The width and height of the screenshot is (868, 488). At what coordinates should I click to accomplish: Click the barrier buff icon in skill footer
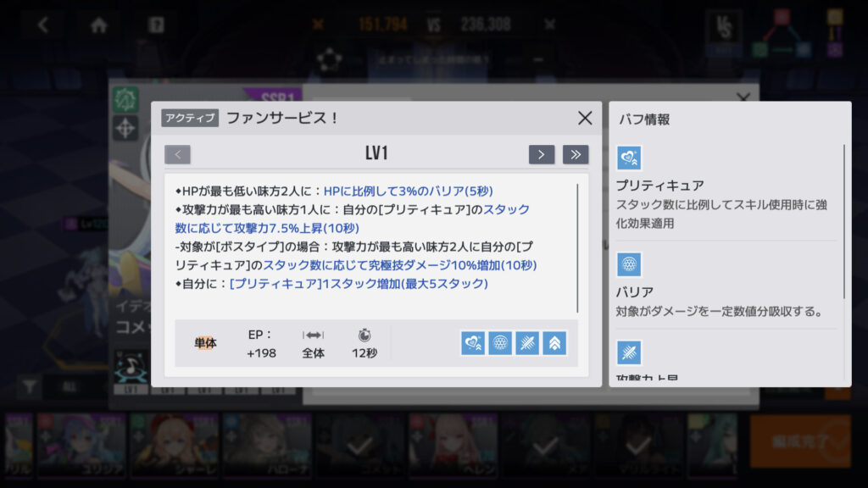(x=500, y=343)
